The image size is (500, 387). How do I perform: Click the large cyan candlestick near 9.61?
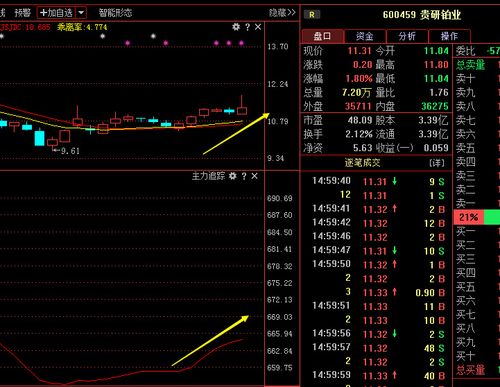pos(40,138)
